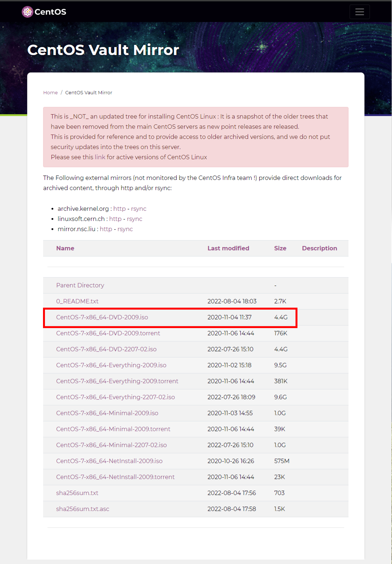Viewport: 392px width, 564px height.
Task: Download CentOS-7-x86_64-DVD-2009.iso
Action: [x=102, y=317]
